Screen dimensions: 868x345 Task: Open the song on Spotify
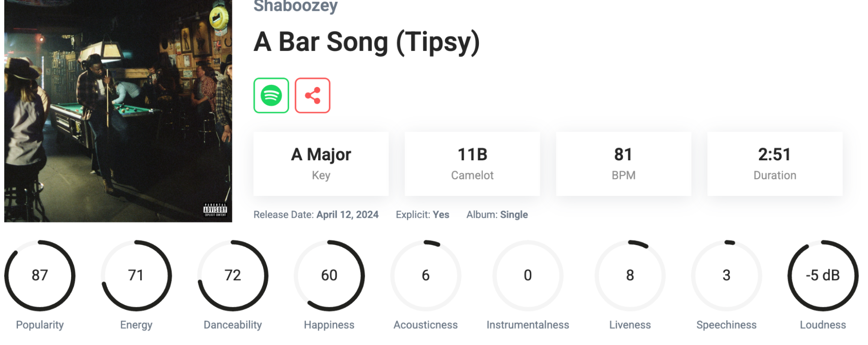(270, 95)
